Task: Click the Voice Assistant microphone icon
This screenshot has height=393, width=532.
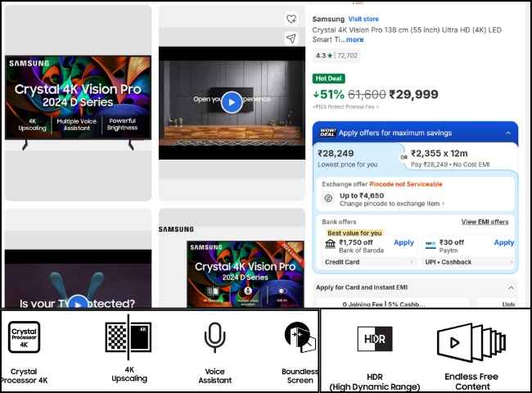Action: click(x=214, y=337)
